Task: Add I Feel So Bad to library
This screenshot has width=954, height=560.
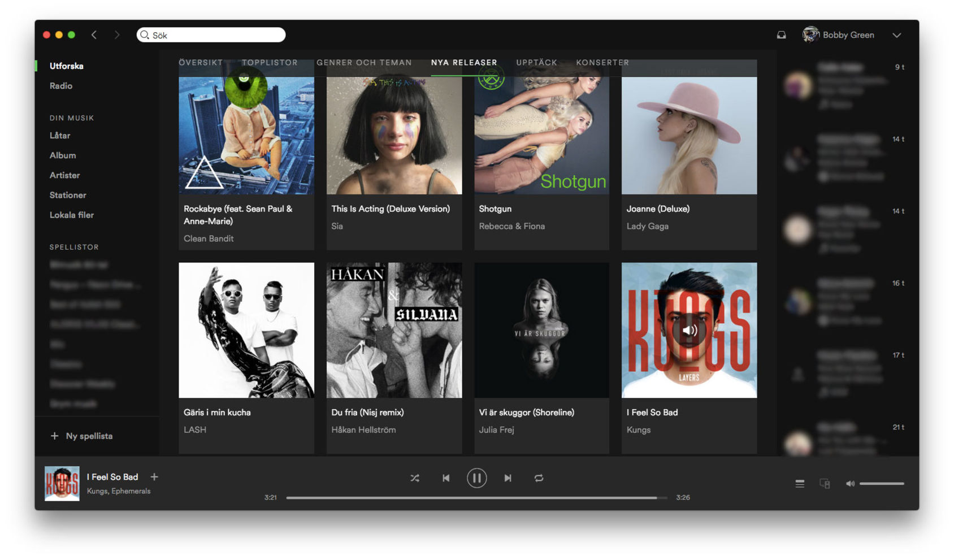Action: [154, 477]
